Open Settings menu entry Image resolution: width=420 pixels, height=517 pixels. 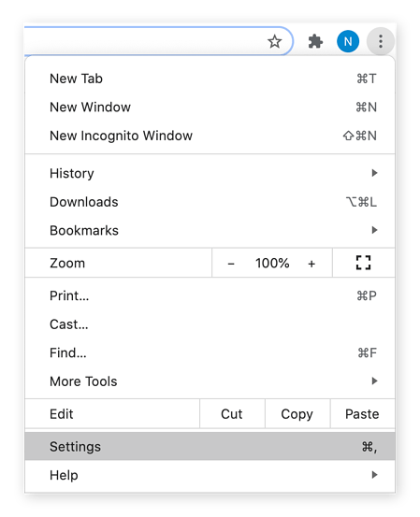point(210,447)
